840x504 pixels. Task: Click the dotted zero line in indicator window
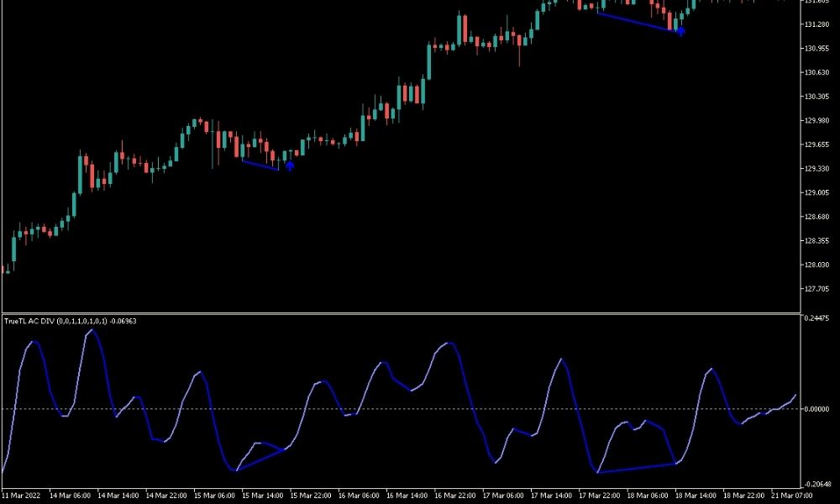[x=420, y=409]
